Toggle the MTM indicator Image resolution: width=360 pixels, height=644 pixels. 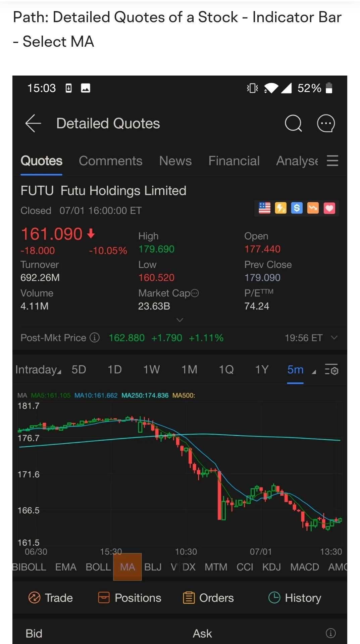pos(216,567)
